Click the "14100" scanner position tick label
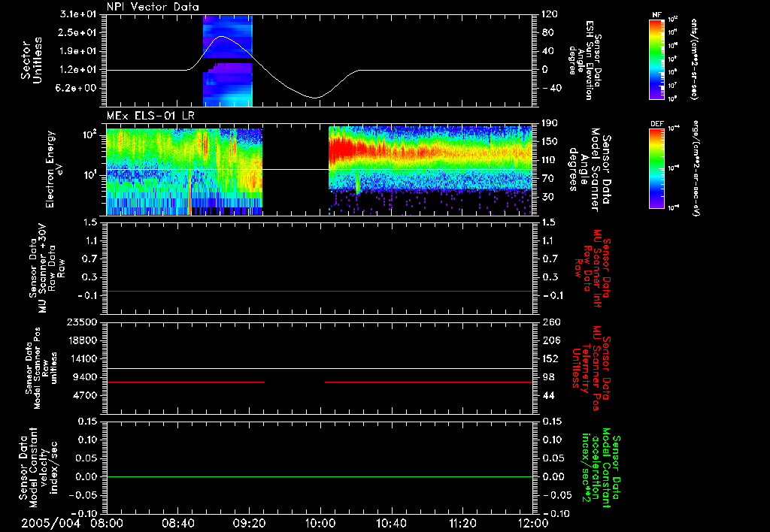The height and width of the screenshot is (532, 770). (x=82, y=358)
